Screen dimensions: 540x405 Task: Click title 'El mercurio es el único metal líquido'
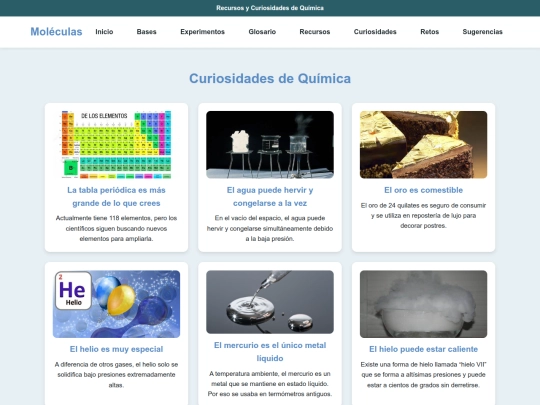tap(270, 352)
